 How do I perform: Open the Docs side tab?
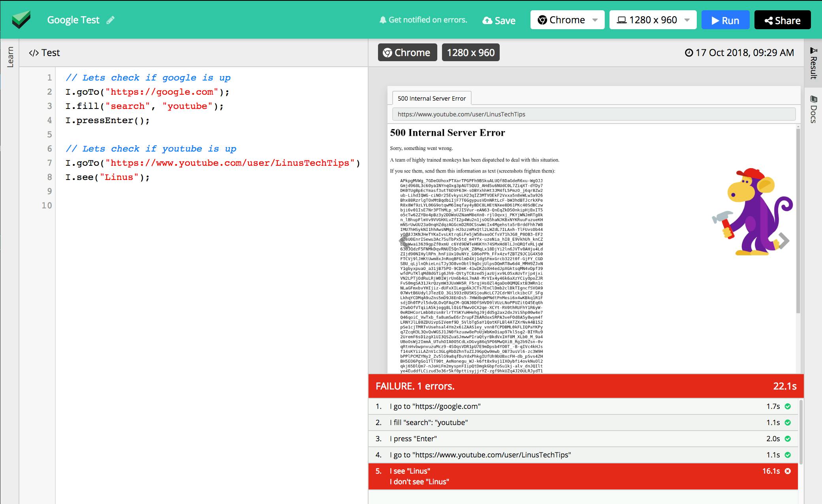tap(814, 109)
